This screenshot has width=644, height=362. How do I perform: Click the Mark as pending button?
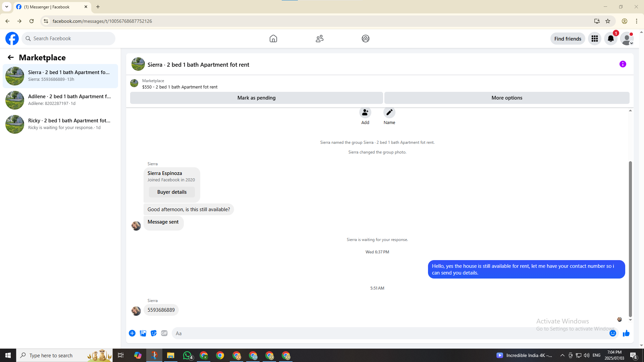coord(256,98)
